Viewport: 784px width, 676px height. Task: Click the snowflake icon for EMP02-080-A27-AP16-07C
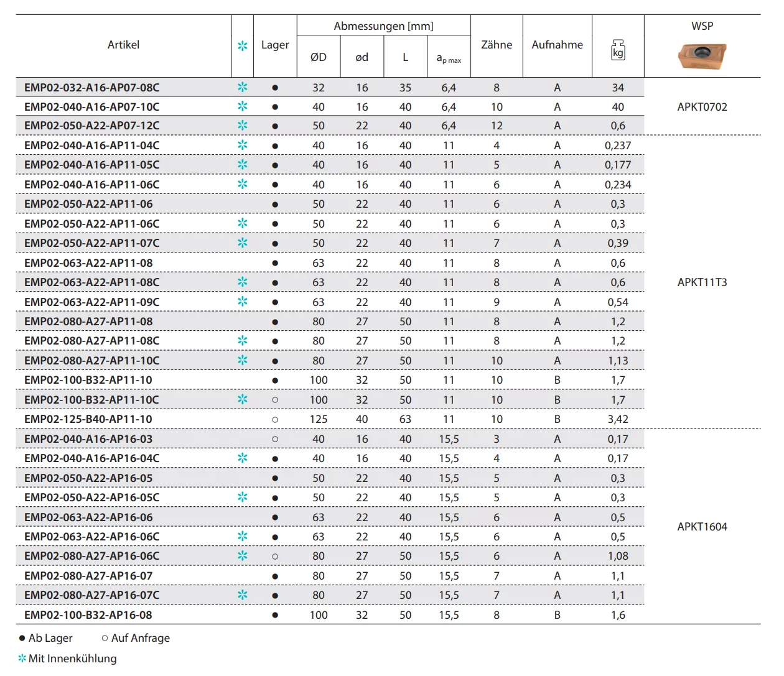243,595
